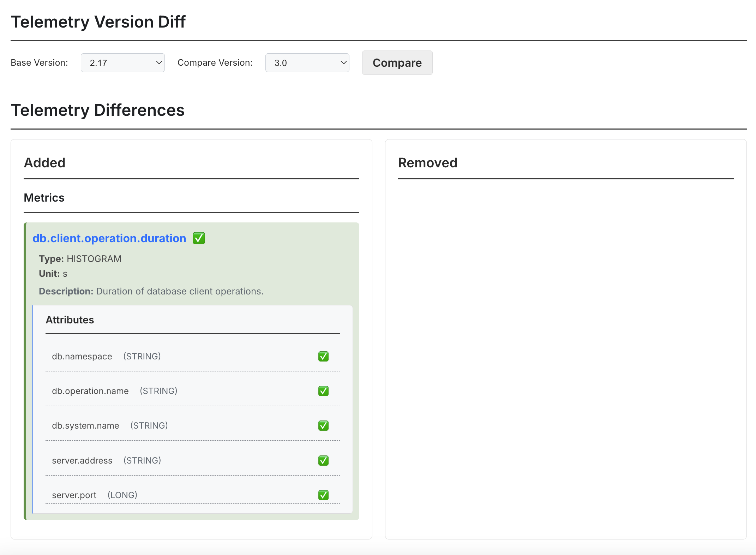Screen dimensions: 756x555
Task: Select the Added panel heading
Action: pyautogui.click(x=44, y=163)
